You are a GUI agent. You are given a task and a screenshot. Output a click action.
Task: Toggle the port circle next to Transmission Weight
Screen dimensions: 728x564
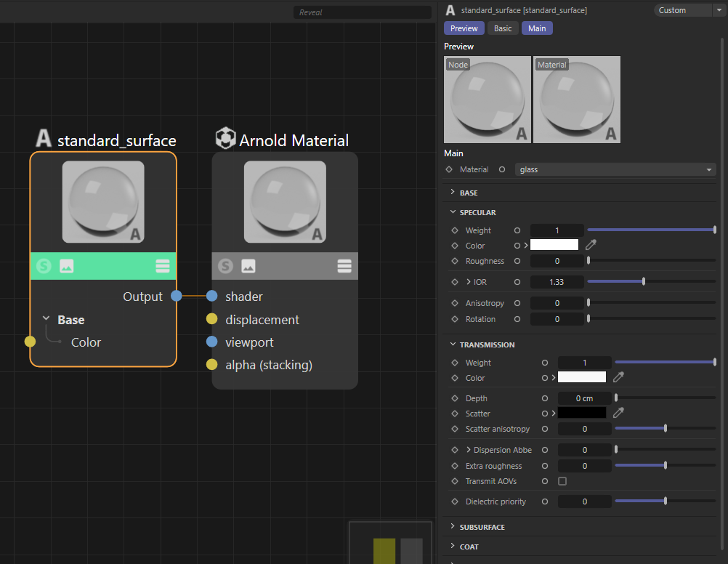[x=545, y=362]
